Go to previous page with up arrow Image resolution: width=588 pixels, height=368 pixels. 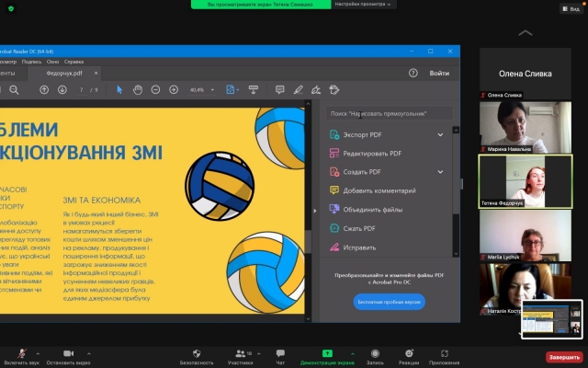[44, 89]
